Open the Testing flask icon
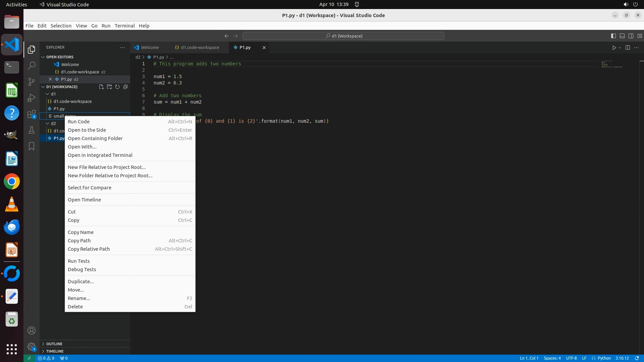This screenshot has height=362, width=644. 32,130
